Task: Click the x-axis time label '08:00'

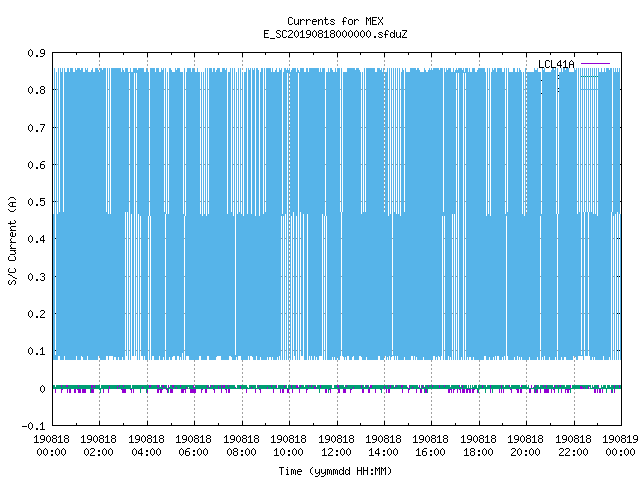Action: click(x=241, y=452)
